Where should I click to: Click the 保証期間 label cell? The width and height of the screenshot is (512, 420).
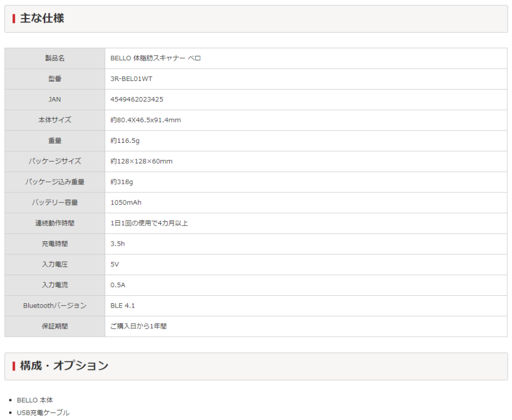point(55,326)
